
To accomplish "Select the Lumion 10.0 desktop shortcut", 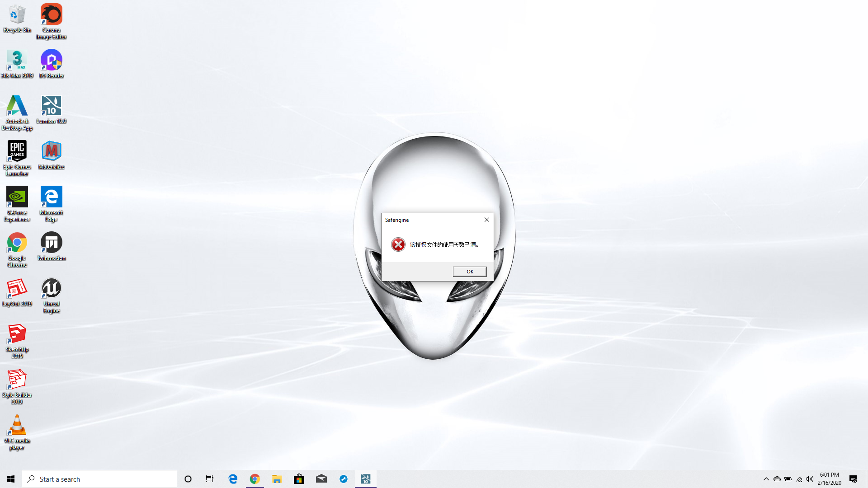I will pyautogui.click(x=52, y=109).
